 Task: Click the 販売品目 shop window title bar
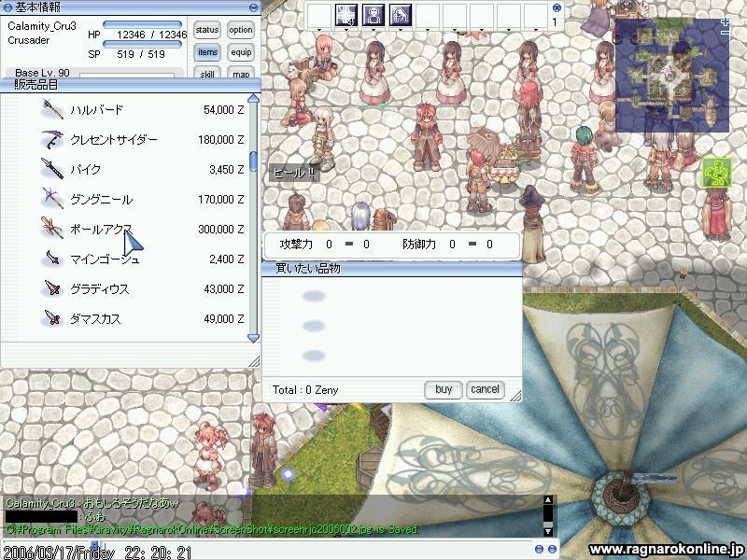(131, 85)
